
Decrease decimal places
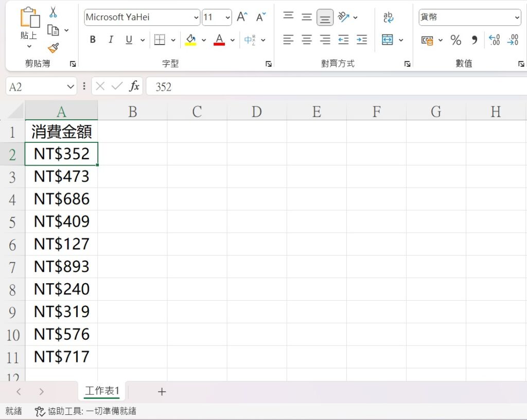click(x=513, y=40)
